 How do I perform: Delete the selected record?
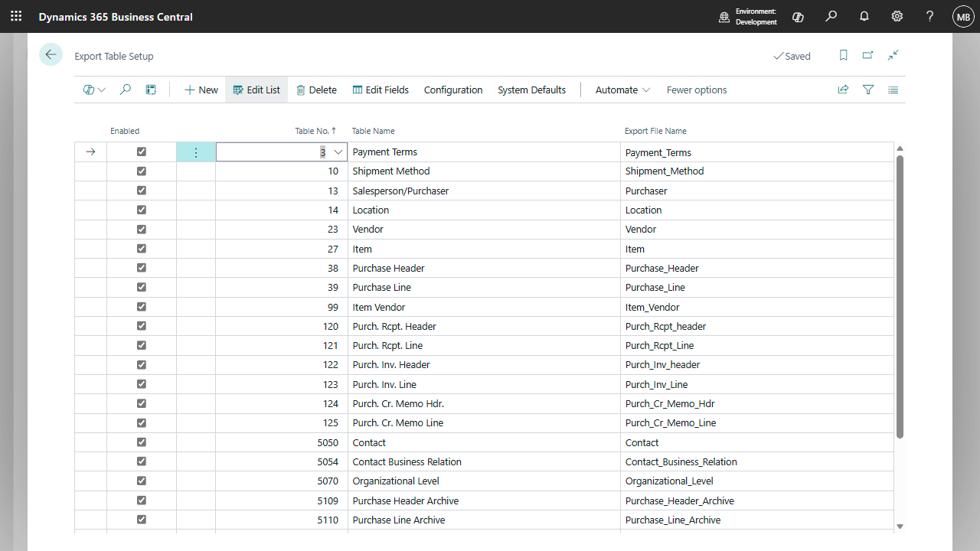316,90
